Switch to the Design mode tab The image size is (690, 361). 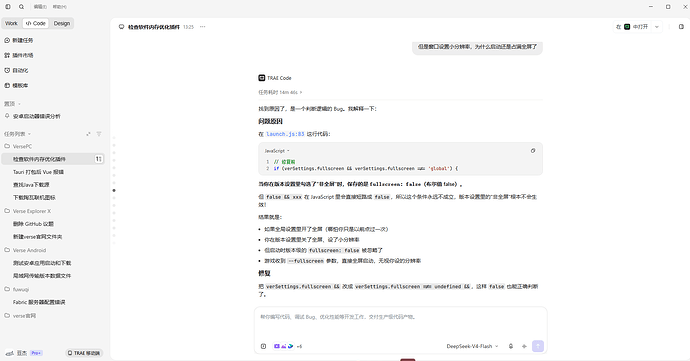(62, 23)
